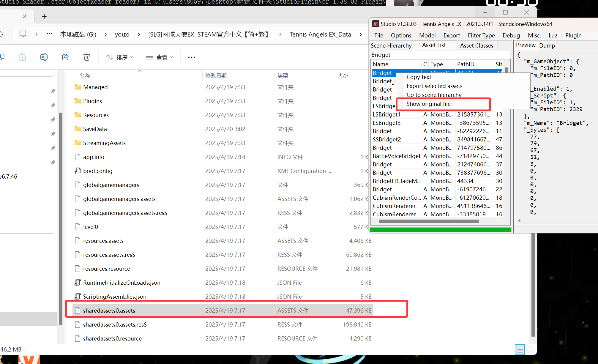
Task: Click the Managed folder icon
Action: (x=78, y=87)
